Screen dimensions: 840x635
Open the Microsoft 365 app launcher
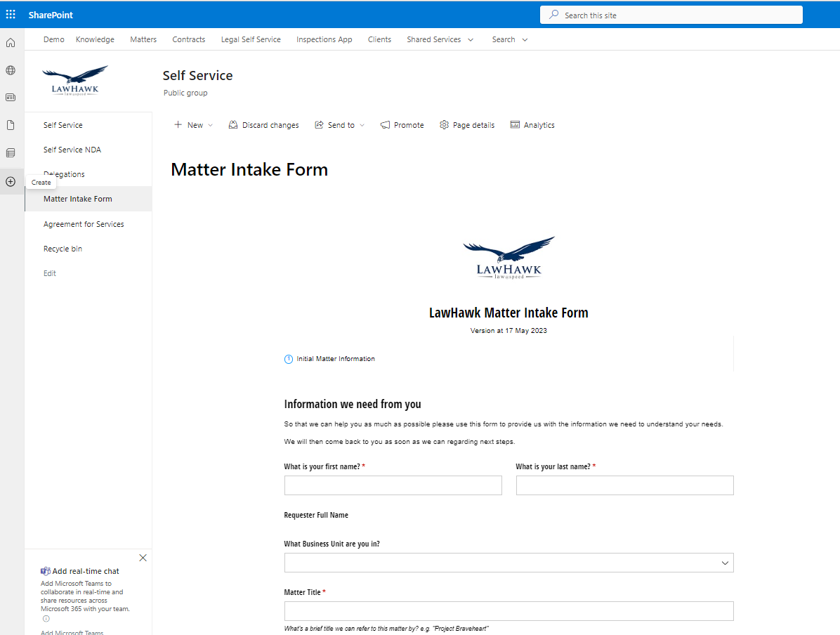(11, 14)
